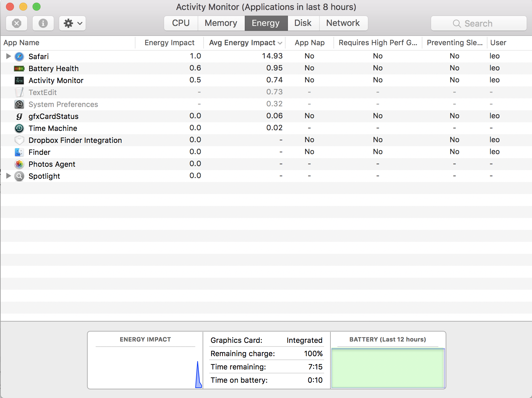Image resolution: width=532 pixels, height=398 pixels.
Task: Click the System Preferences gear icon
Action: coord(19,104)
